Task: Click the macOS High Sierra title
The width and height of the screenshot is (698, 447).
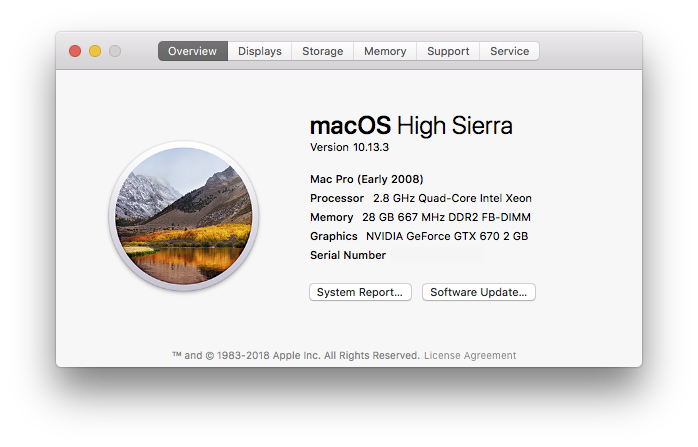Action: point(411,126)
